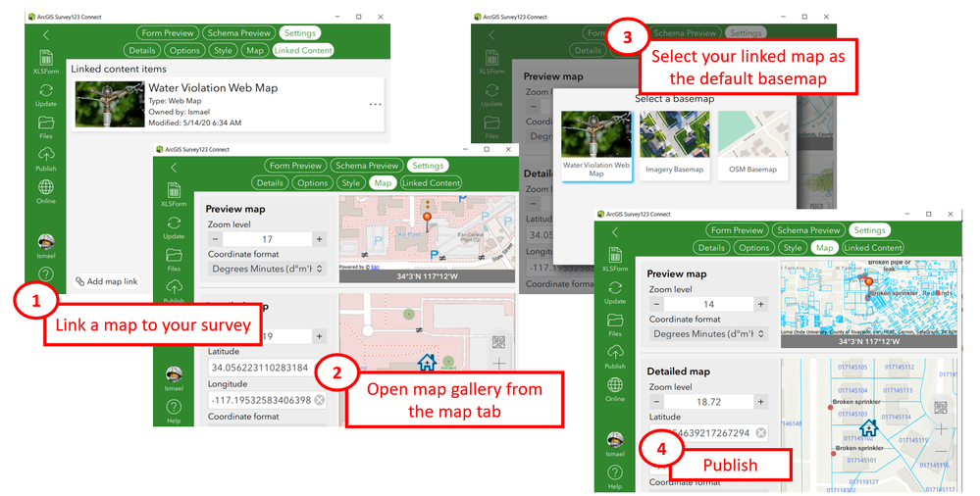The height and width of the screenshot is (496, 980).
Task: Click the back arrow in the zoom 17 map window
Action: click(x=174, y=168)
